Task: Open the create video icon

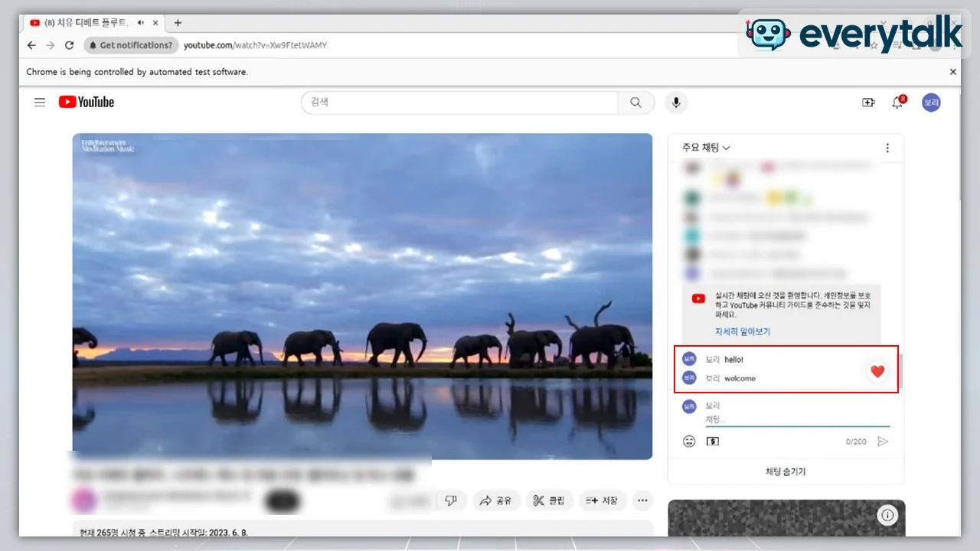Action: click(868, 103)
